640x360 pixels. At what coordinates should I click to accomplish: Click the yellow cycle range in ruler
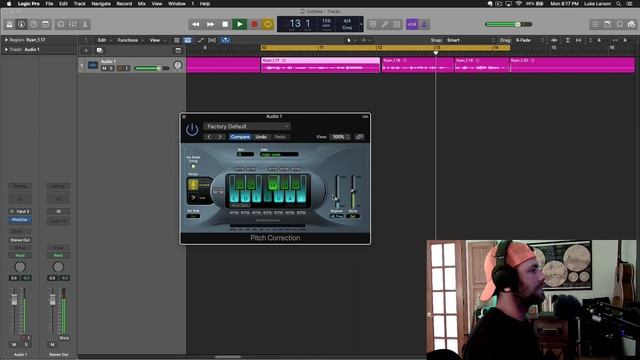coord(385,48)
